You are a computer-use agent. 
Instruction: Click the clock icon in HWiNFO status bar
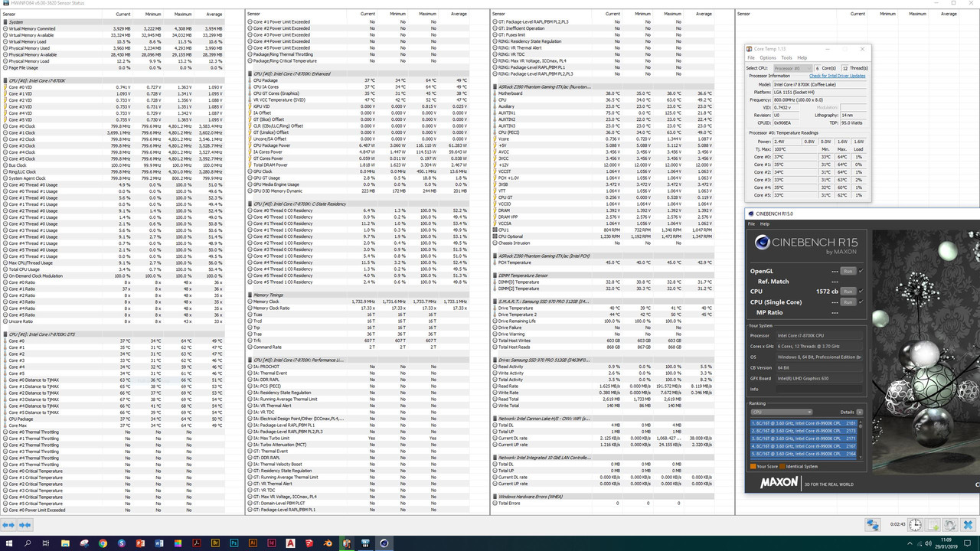point(916,525)
